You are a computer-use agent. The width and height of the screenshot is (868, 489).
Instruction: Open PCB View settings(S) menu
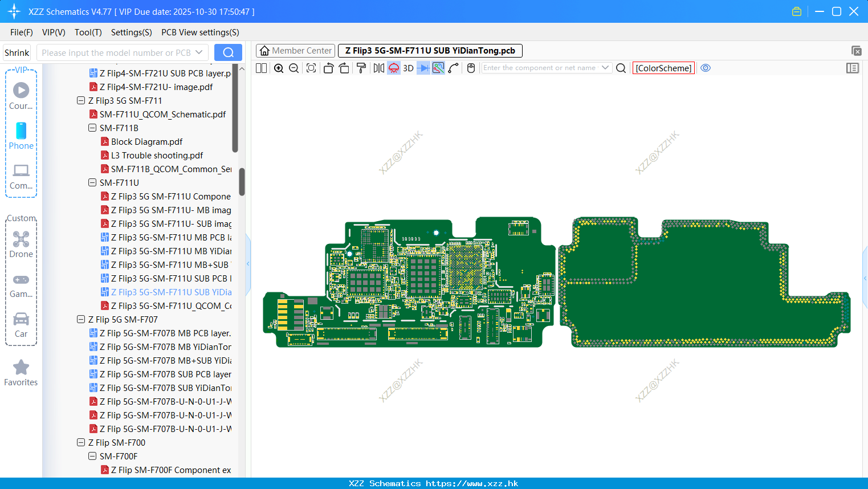click(x=200, y=32)
